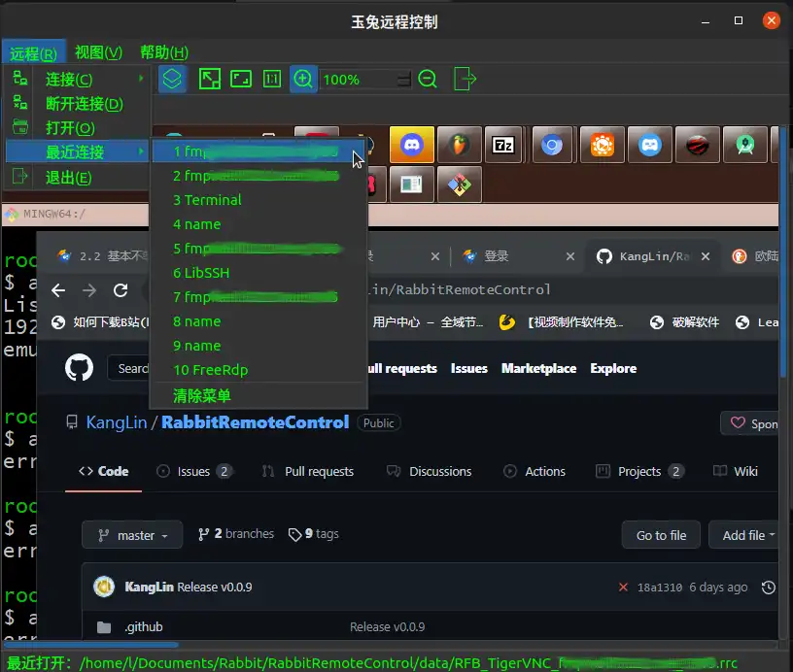Open the 视频制作软件免 bookmark
The height and width of the screenshot is (672, 793).
(561, 322)
